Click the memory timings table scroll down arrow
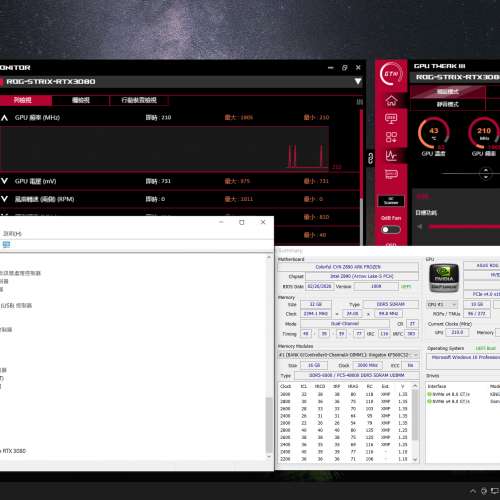500x500 pixels. point(415,459)
